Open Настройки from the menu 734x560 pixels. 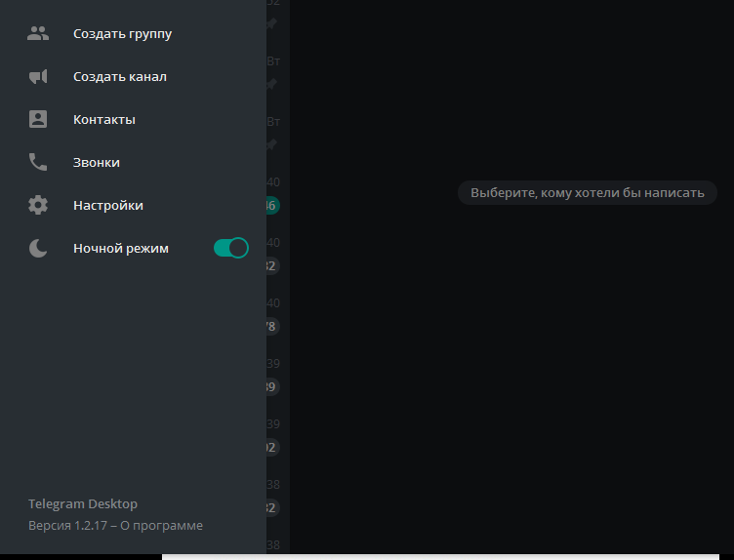pos(134,205)
